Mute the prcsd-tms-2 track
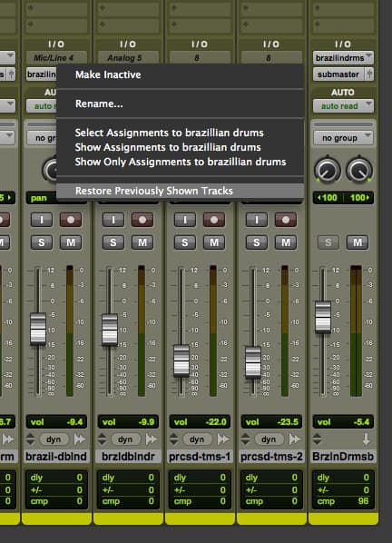The width and height of the screenshot is (392, 543). (x=286, y=242)
